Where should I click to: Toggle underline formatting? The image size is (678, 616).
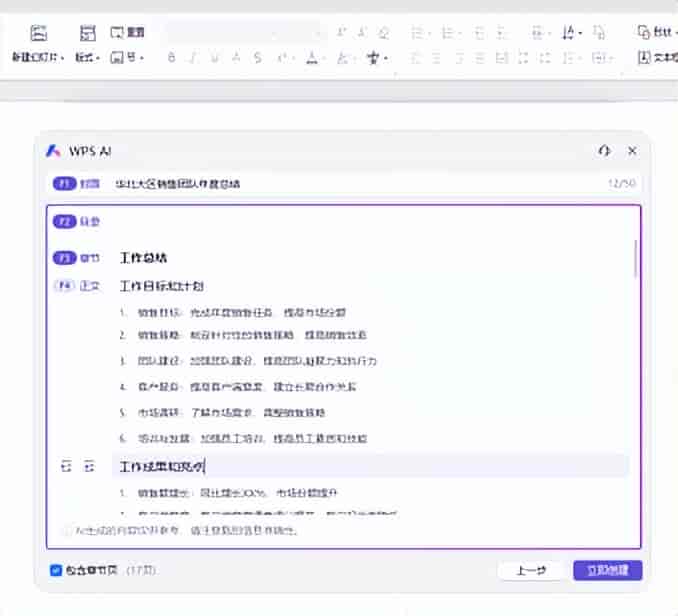point(215,57)
